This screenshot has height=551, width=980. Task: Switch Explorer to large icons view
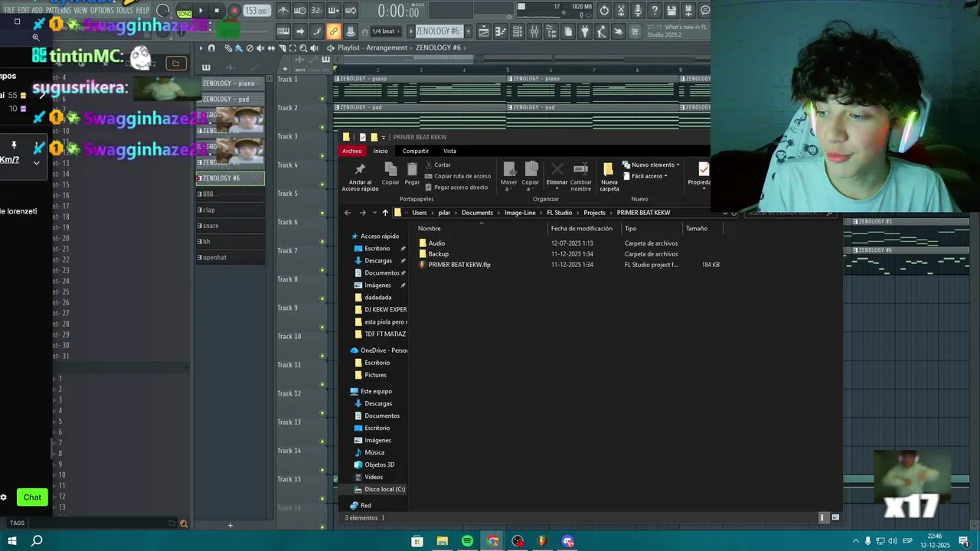click(x=835, y=517)
